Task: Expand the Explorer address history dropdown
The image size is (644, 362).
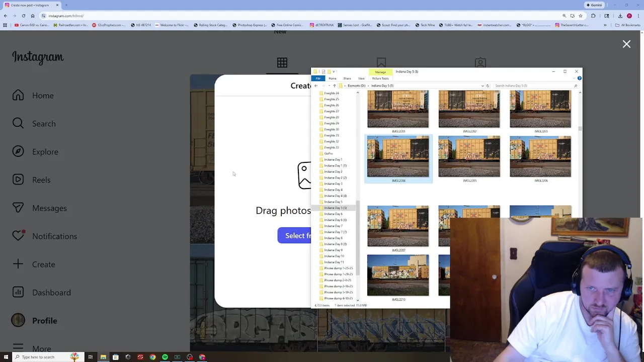Action: tap(482, 86)
